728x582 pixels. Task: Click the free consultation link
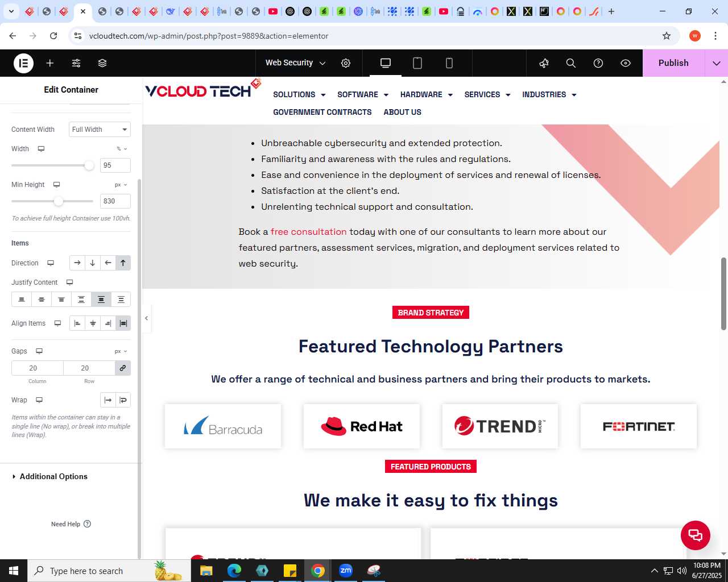point(308,232)
